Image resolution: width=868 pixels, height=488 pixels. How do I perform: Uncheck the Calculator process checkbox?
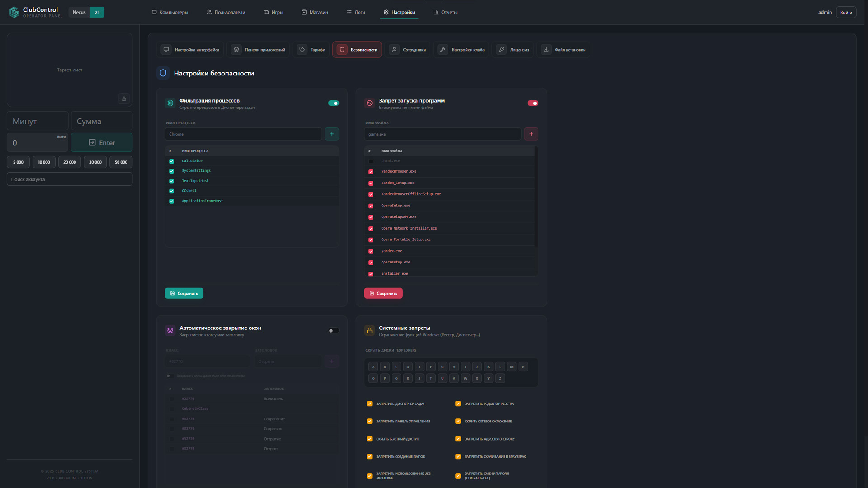pyautogui.click(x=172, y=161)
